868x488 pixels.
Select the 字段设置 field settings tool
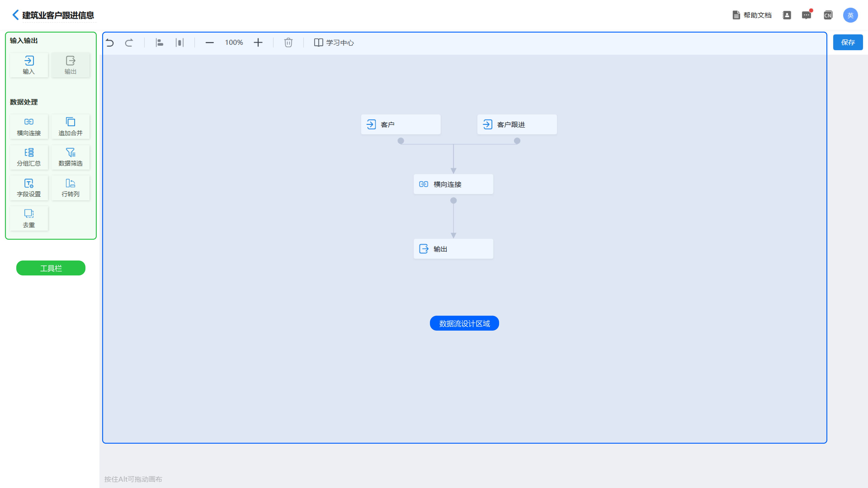tap(29, 188)
